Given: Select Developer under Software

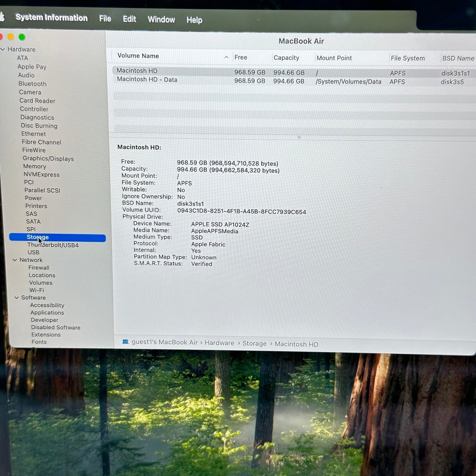Looking at the screenshot, I should point(45,320).
